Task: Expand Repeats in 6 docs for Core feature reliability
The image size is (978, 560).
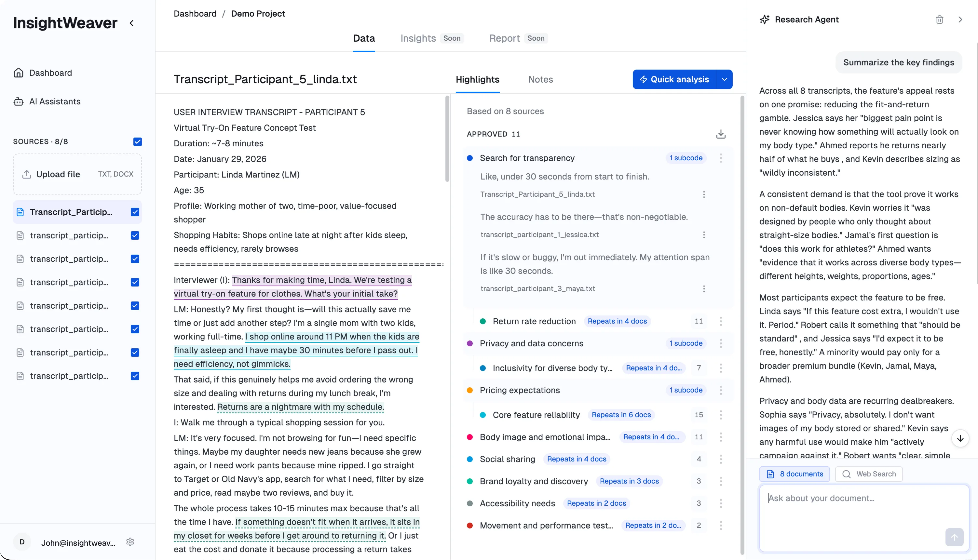Action: point(621,415)
